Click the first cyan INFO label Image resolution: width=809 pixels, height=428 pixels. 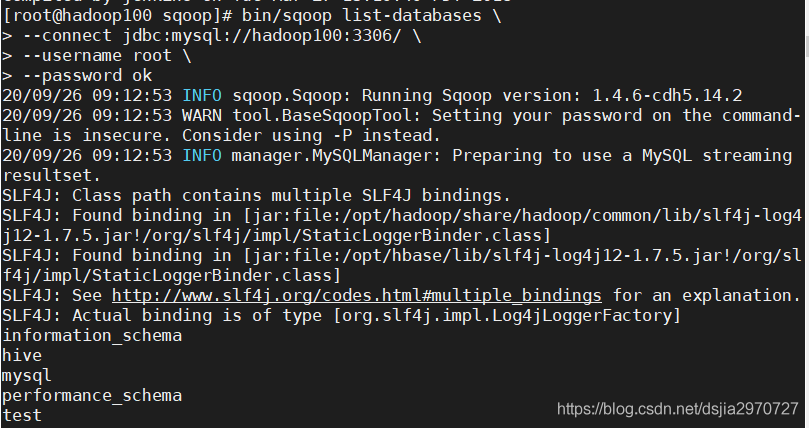(202, 95)
